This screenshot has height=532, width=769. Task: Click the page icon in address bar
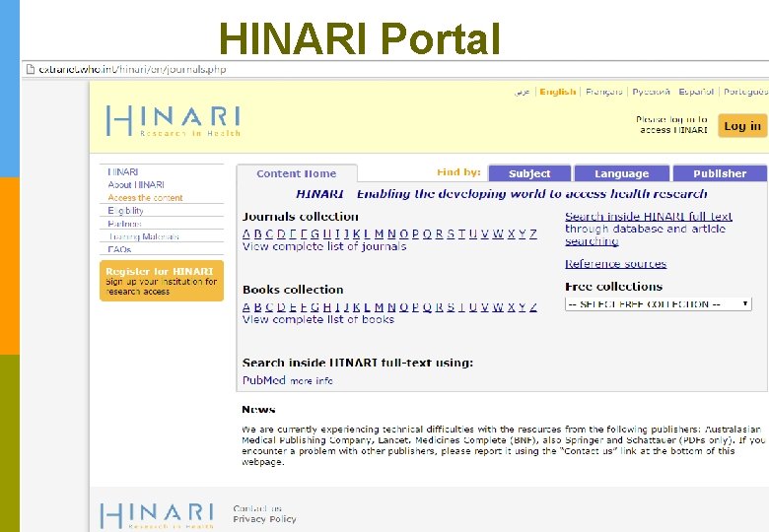pos(31,69)
